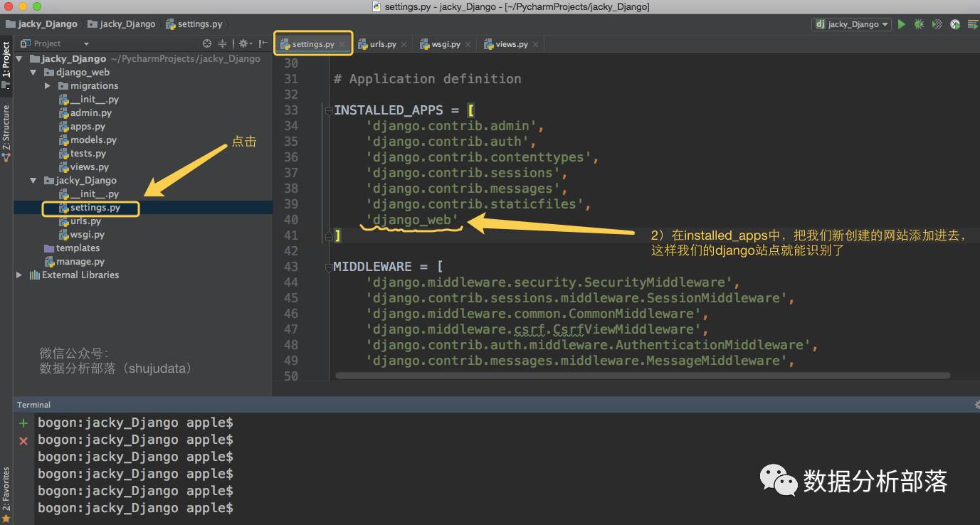Close the settings.py editor tab
Image resolution: width=980 pixels, height=525 pixels.
click(342, 44)
